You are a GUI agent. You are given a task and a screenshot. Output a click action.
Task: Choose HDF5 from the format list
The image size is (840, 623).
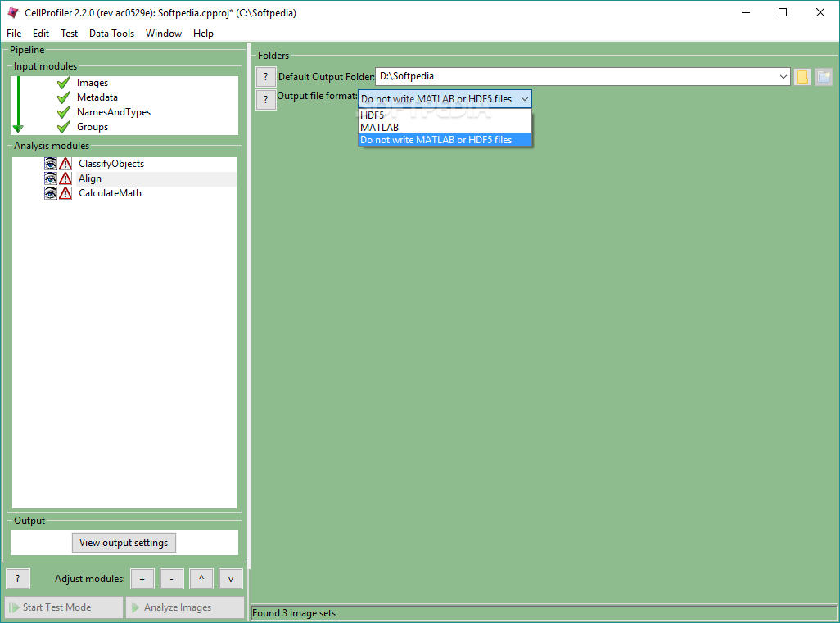tap(445, 115)
